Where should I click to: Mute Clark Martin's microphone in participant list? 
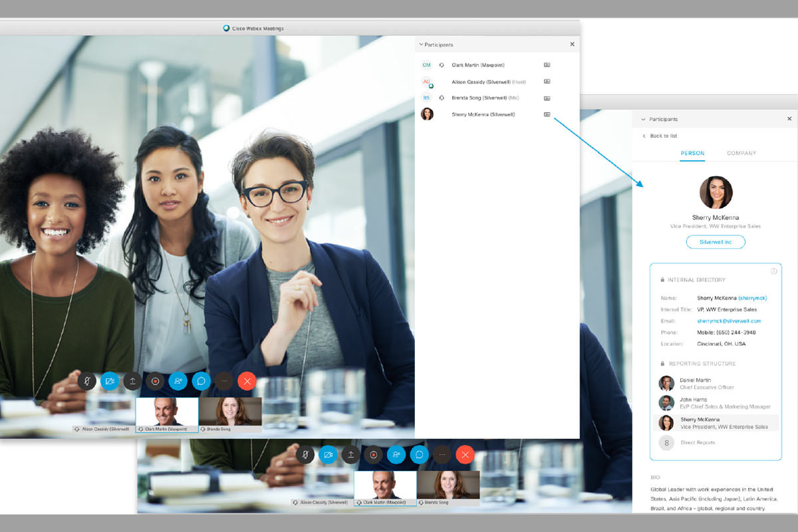coord(440,65)
